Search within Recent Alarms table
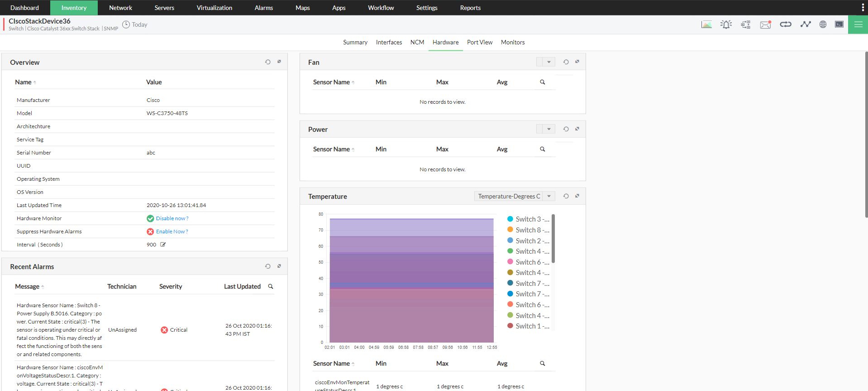Image resolution: width=868 pixels, height=391 pixels. coord(271,286)
